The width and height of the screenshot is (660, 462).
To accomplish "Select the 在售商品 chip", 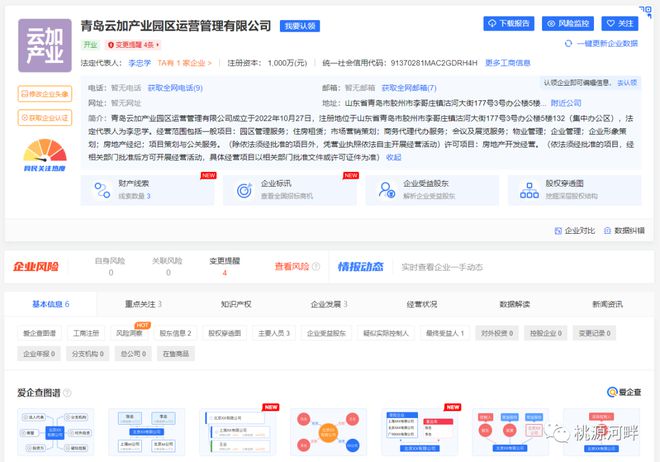I will pyautogui.click(x=176, y=354).
